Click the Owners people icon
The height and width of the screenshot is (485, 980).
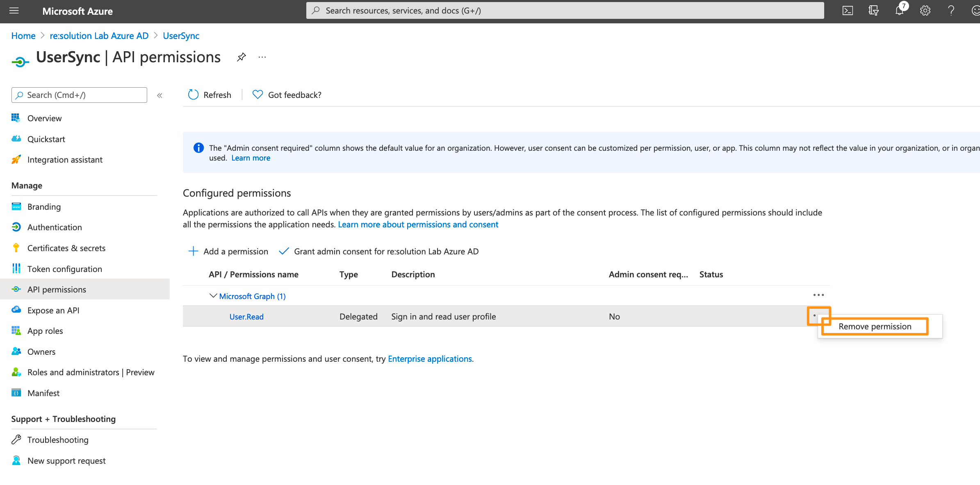tap(16, 351)
